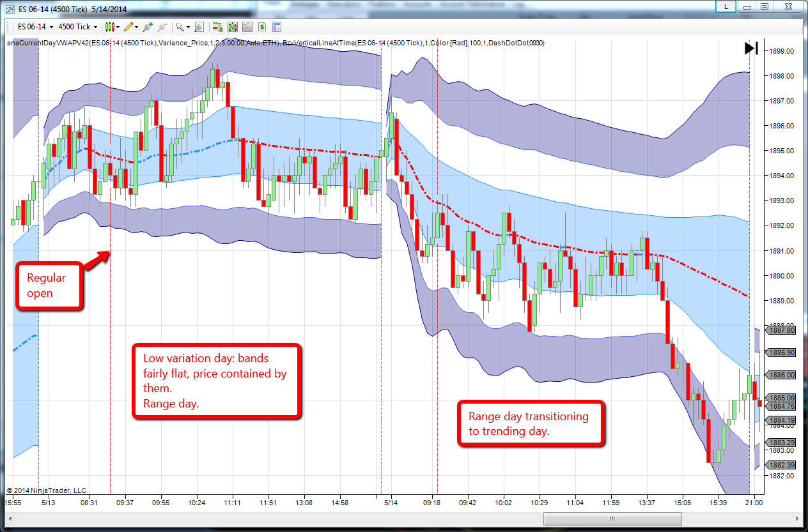
Task: Expand the cursor type dropdown arrow
Action: tap(188, 27)
